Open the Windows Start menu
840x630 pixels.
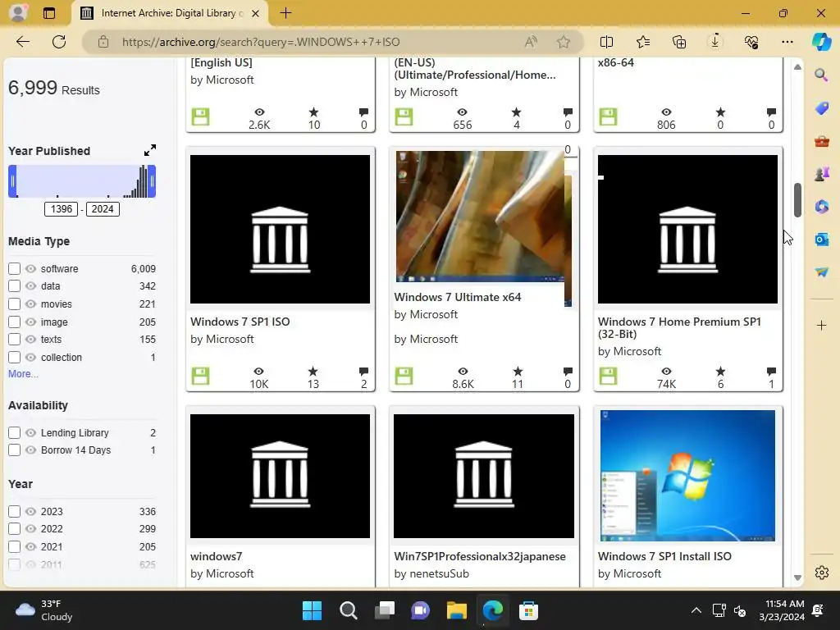312,610
